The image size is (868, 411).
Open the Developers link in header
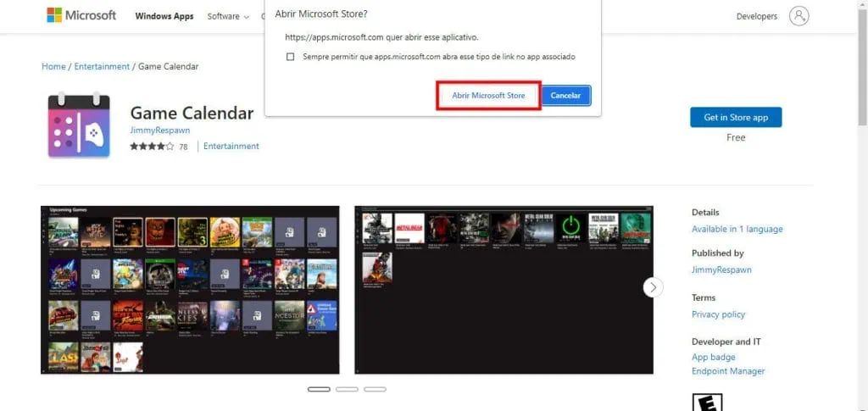(757, 17)
